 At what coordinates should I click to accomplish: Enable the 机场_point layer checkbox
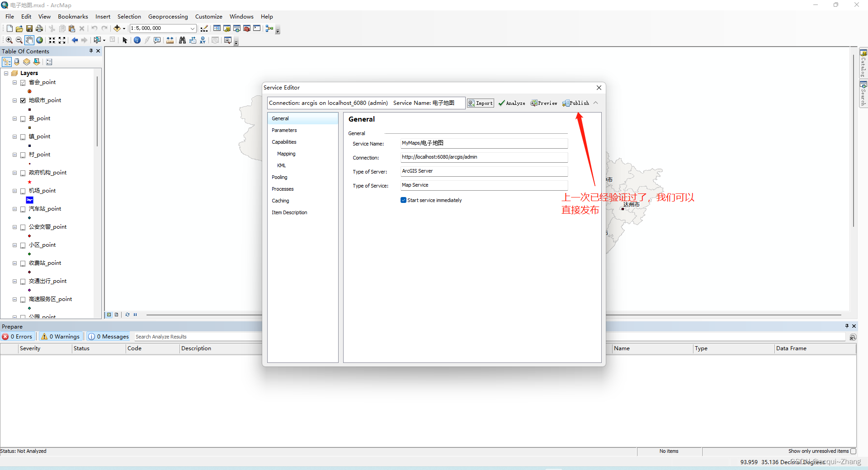click(x=23, y=191)
